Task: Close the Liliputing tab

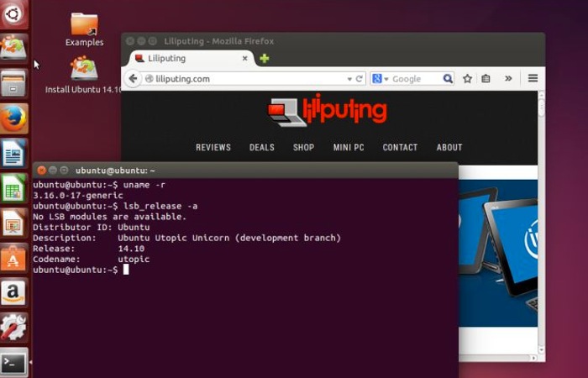Action: (x=244, y=59)
